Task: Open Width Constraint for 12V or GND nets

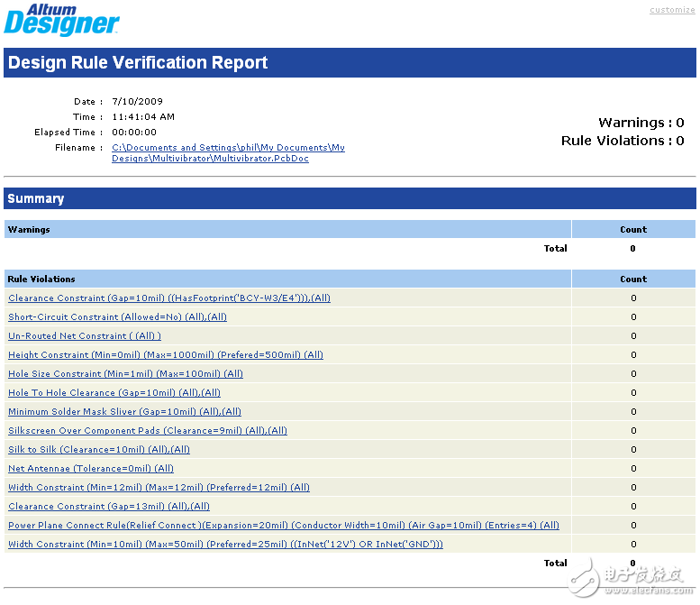Action: (x=225, y=544)
